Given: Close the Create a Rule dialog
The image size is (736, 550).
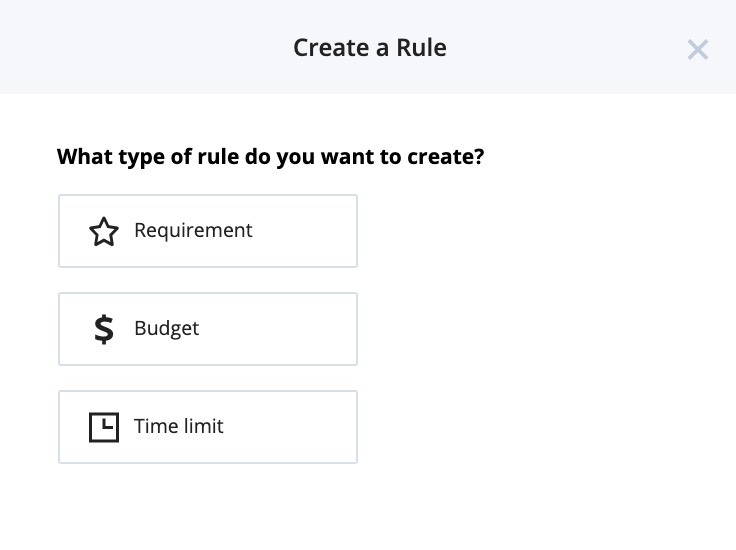Looking at the screenshot, I should tap(698, 49).
